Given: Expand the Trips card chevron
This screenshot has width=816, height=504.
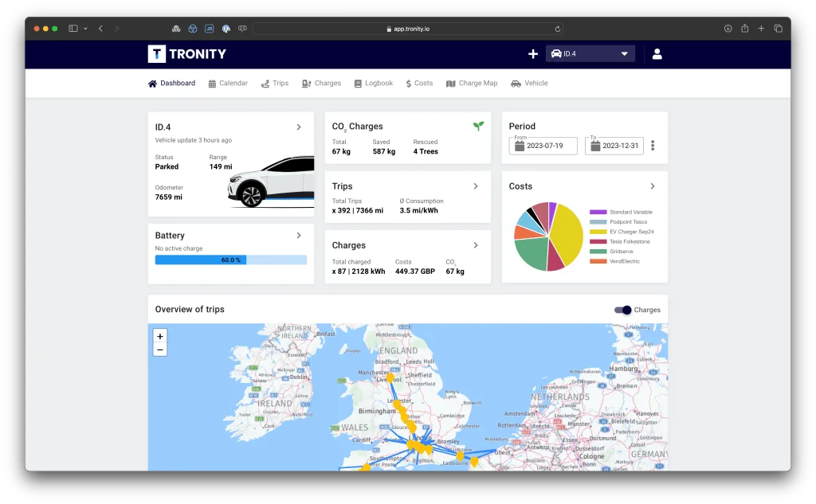Looking at the screenshot, I should point(476,186).
